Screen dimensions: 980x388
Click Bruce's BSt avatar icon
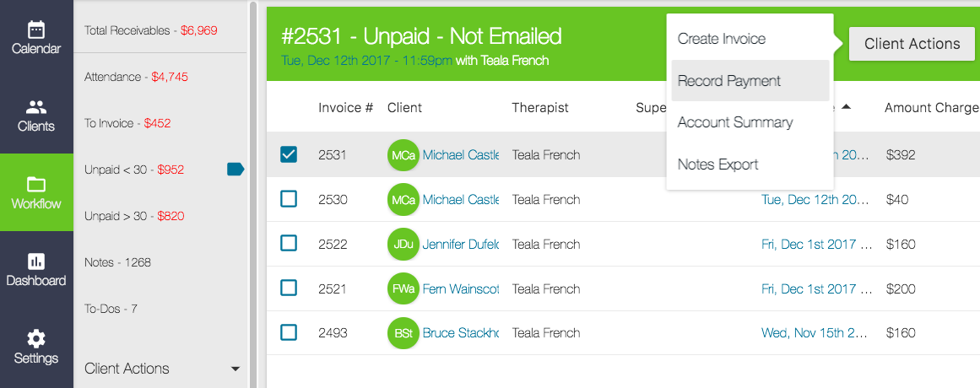click(403, 333)
